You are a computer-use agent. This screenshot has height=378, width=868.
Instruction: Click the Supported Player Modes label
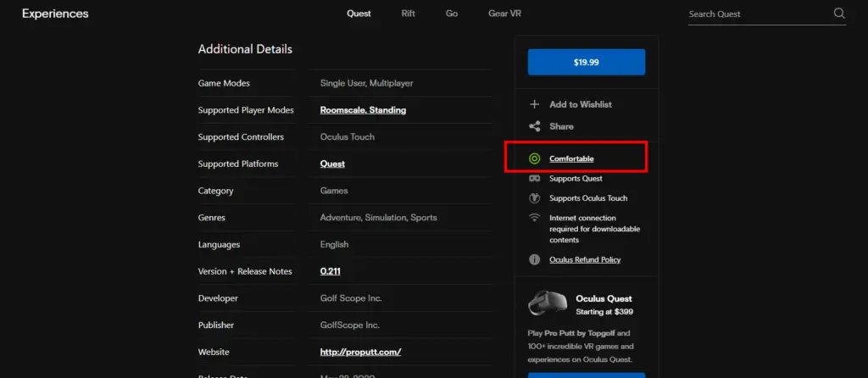click(x=246, y=110)
